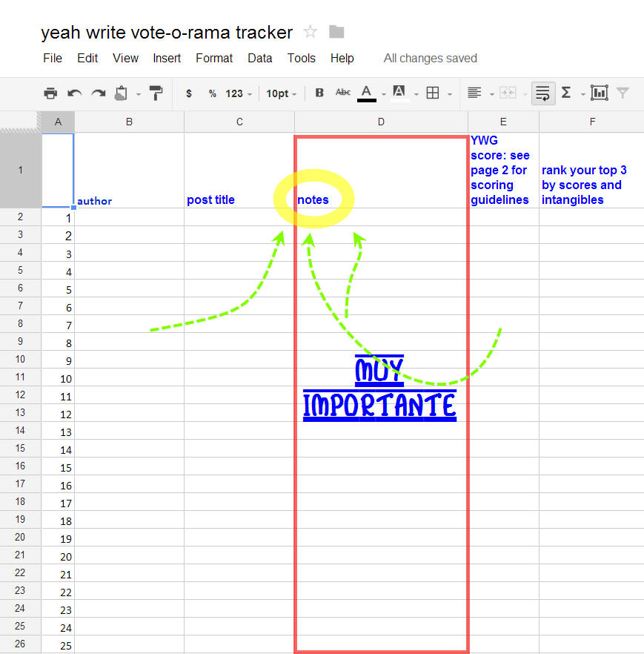Click the folder icon beside the title
644x654 pixels.
coord(336,32)
